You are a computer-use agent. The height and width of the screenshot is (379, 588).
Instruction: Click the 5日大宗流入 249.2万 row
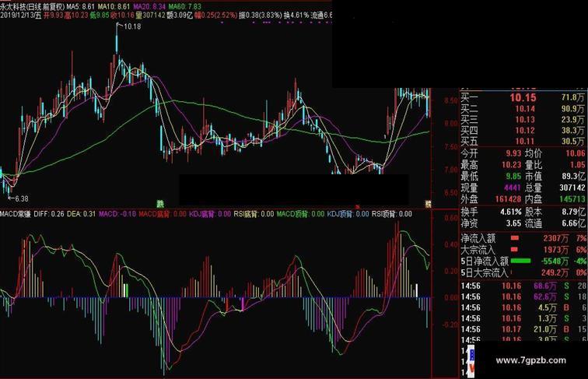click(x=523, y=272)
